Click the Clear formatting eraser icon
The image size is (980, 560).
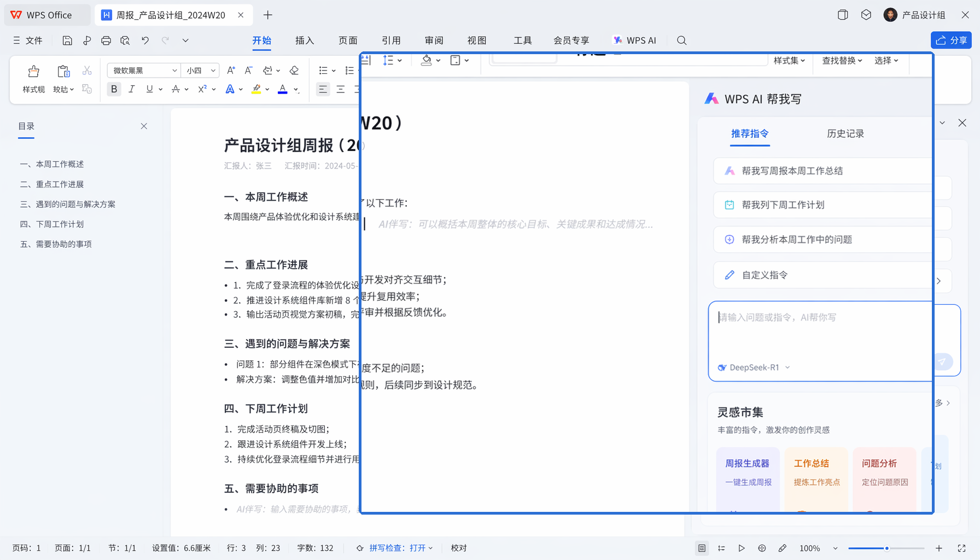tap(294, 71)
